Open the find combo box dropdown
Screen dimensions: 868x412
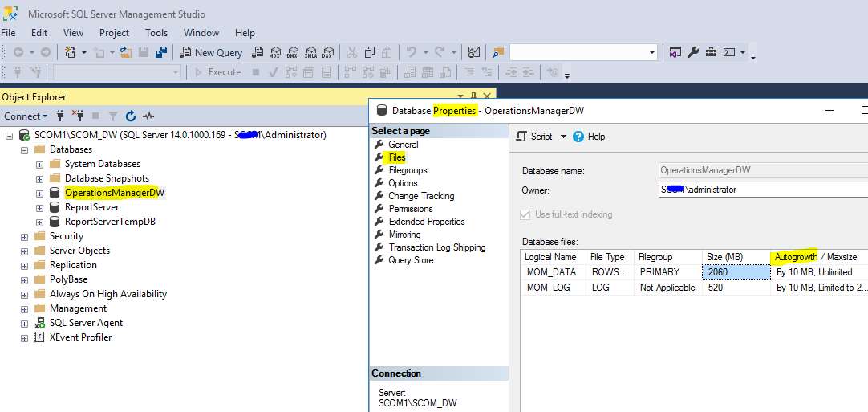651,53
